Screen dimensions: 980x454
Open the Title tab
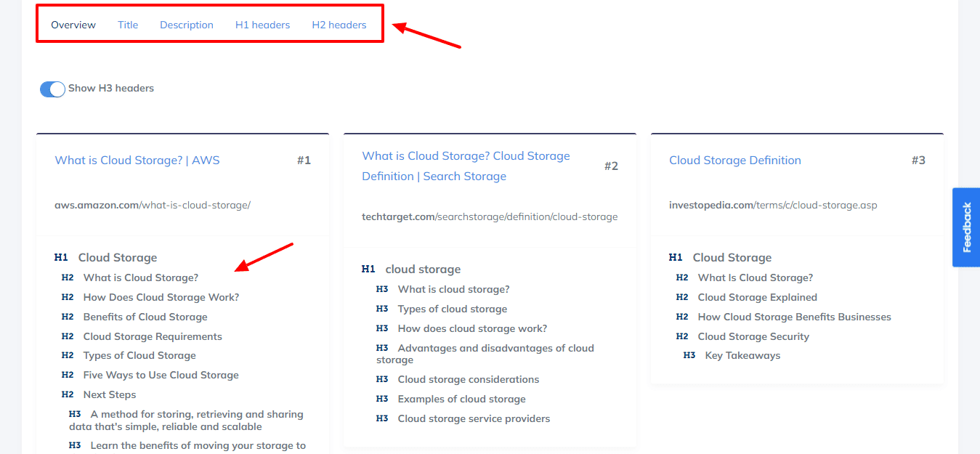pos(128,25)
